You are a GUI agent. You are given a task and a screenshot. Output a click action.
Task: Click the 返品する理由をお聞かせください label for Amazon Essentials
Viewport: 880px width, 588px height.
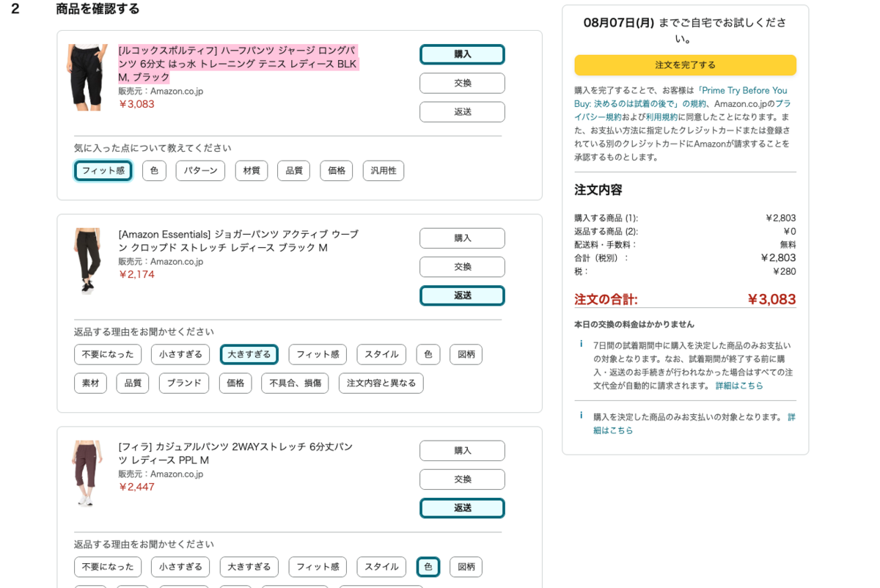[144, 331]
